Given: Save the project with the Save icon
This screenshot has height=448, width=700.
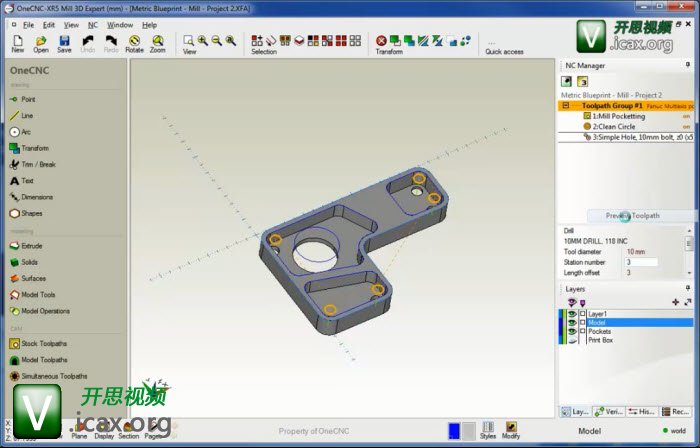Looking at the screenshot, I should click(64, 44).
